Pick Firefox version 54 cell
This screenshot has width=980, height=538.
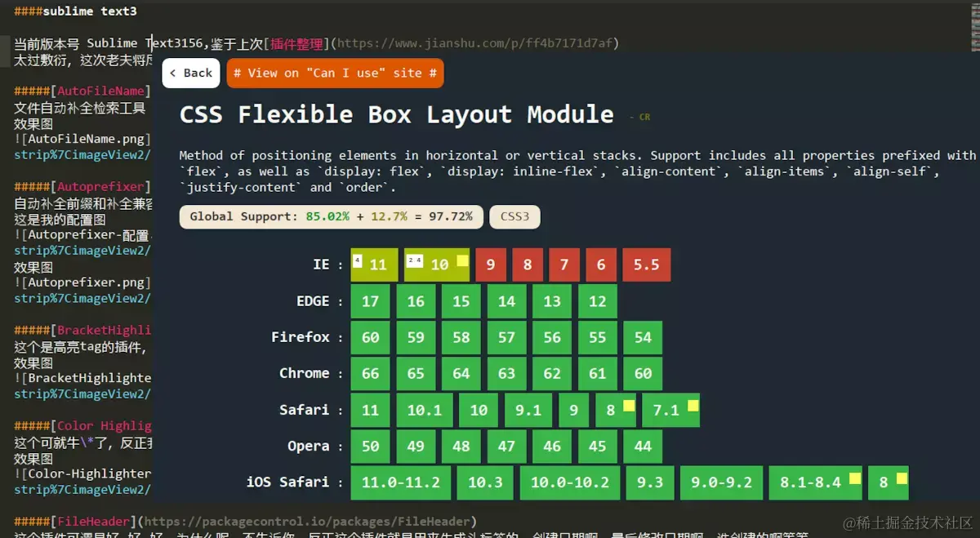pyautogui.click(x=643, y=337)
